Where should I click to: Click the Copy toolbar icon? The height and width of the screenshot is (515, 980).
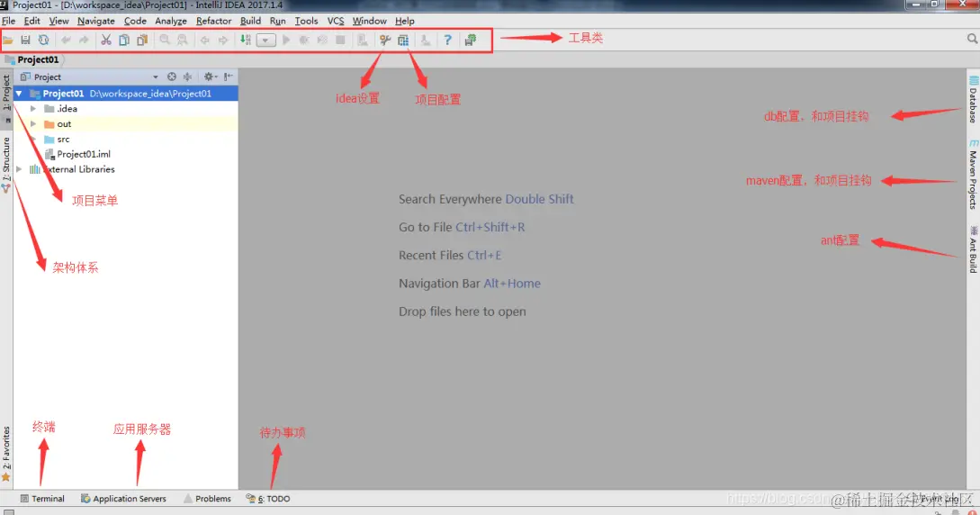point(124,40)
